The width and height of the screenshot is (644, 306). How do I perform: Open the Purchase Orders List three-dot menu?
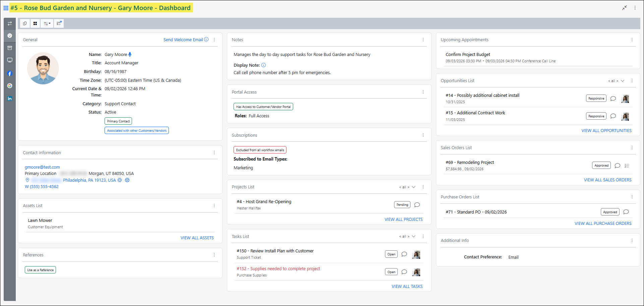632,197
